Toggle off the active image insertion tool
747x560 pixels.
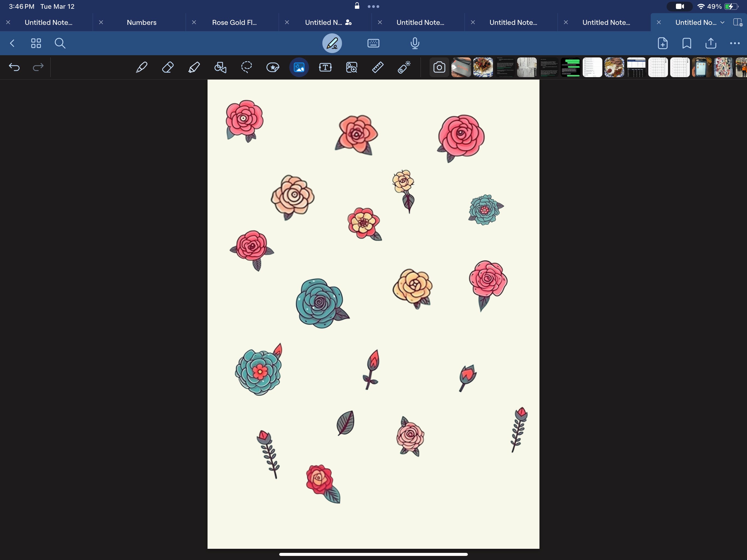[299, 67]
